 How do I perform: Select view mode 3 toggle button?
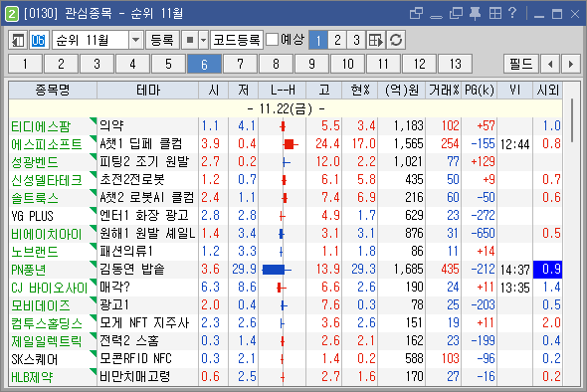(356, 40)
